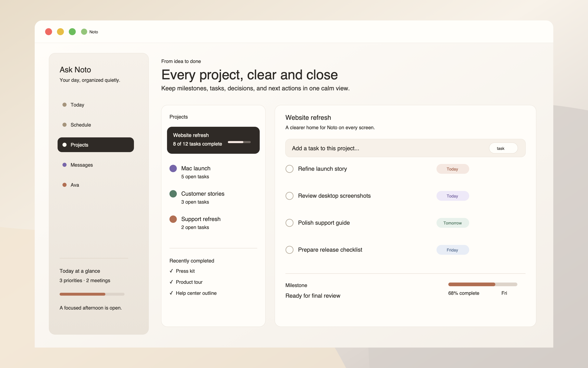588x368 pixels.
Task: Click the Today at a glance heading
Action: 80,271
